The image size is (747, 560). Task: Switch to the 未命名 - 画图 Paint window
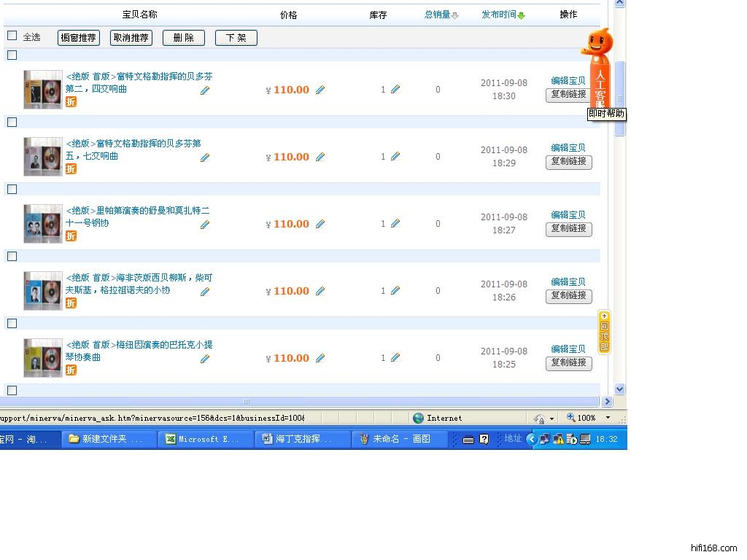(x=400, y=439)
